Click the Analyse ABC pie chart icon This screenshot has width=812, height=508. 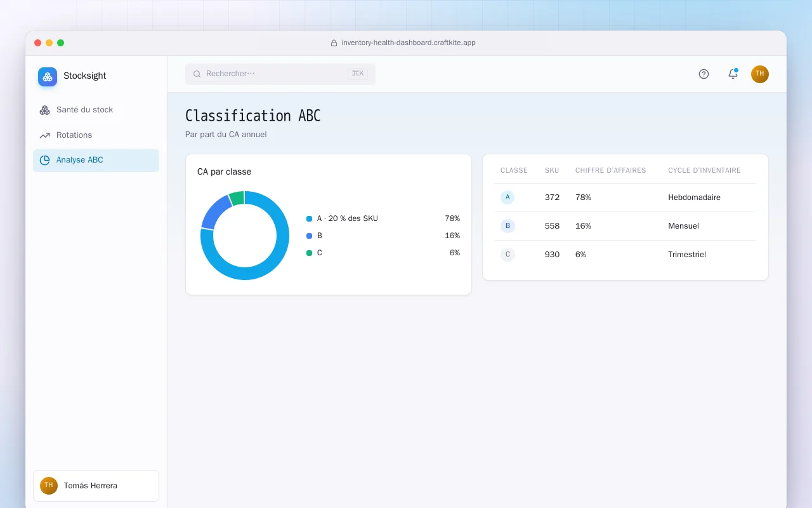coord(44,160)
